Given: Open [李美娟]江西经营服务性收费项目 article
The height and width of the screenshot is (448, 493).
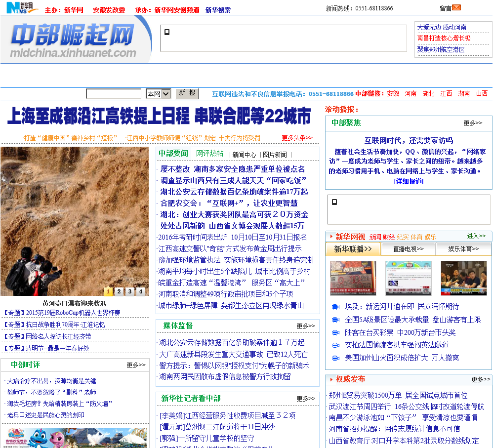Looking at the screenshot, I should (228, 415).
